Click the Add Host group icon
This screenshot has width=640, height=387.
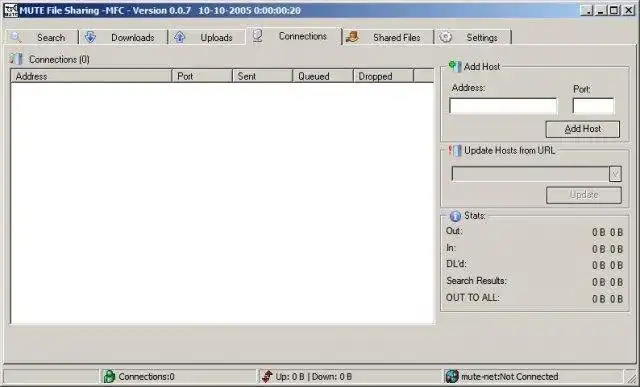(x=455, y=66)
